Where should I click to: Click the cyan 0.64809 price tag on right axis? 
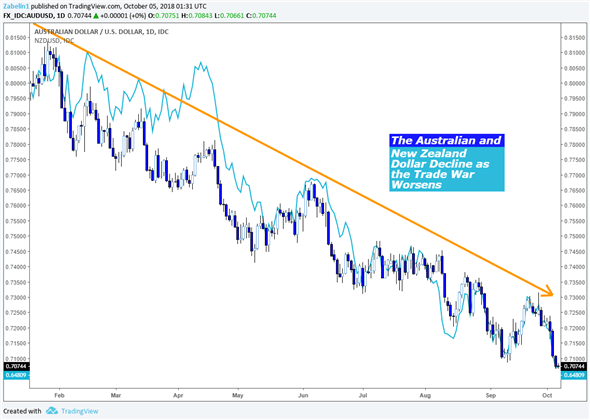click(573, 375)
